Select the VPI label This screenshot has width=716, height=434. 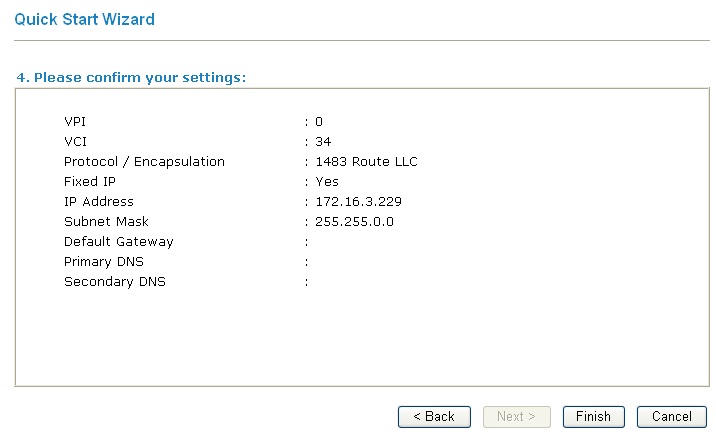[75, 122]
